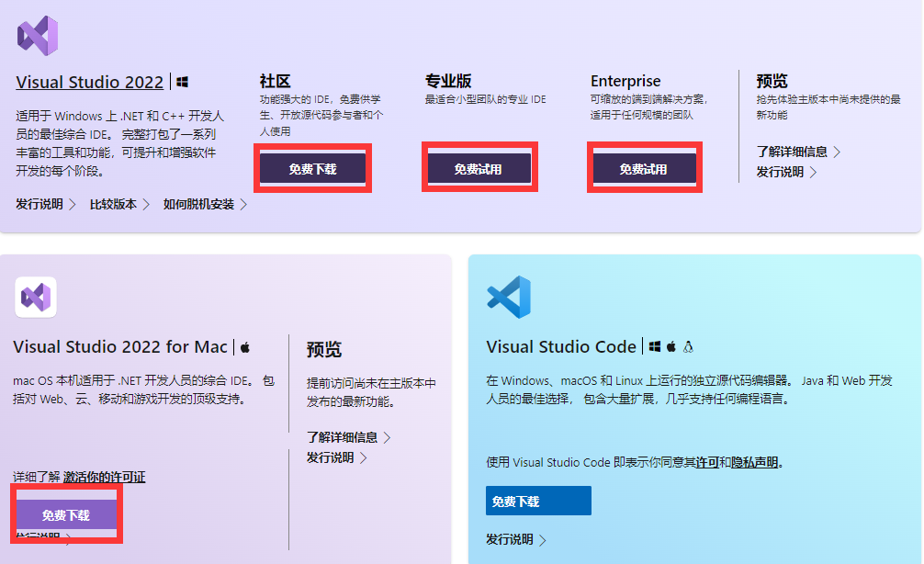Open the 许可 link for Visual Studio Code
The width and height of the screenshot is (924, 564).
pos(707,463)
